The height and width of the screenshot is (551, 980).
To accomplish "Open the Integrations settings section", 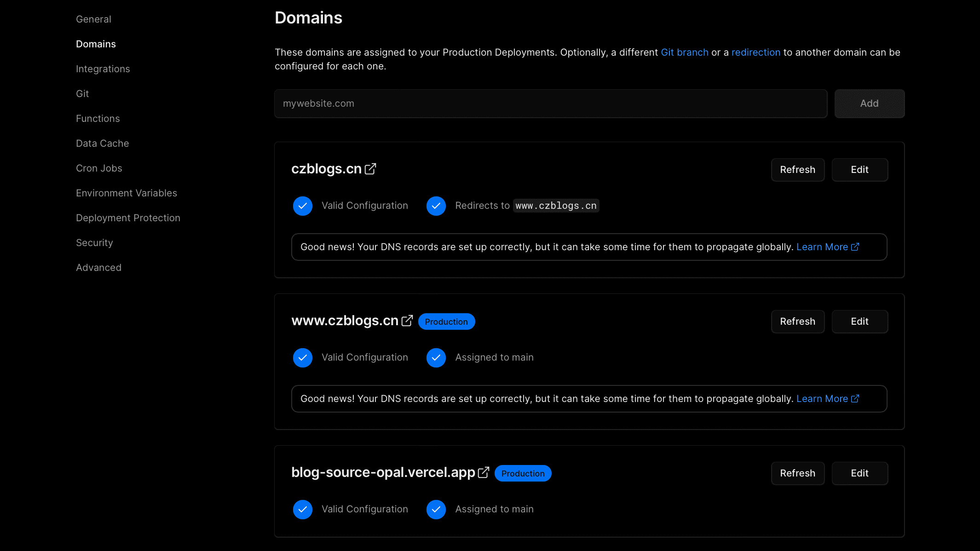I will pyautogui.click(x=103, y=69).
